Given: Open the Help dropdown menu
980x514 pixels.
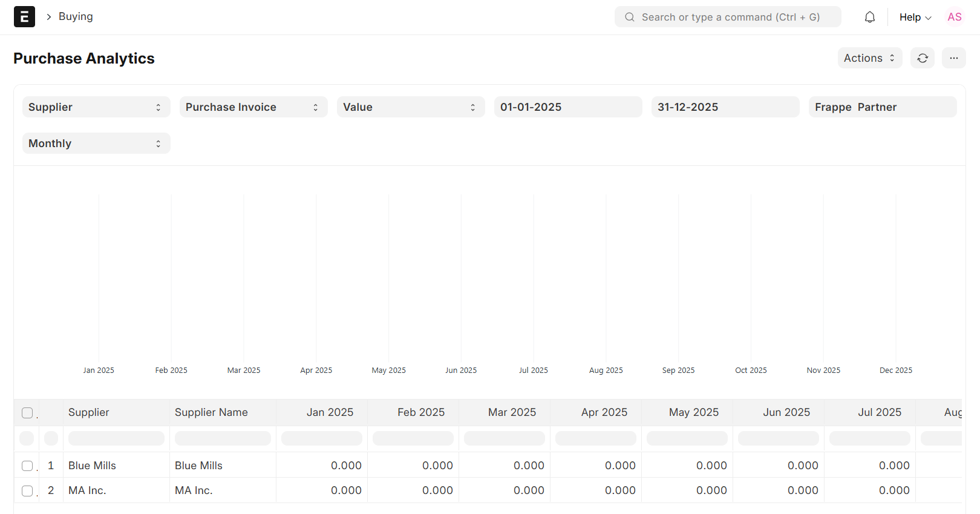Looking at the screenshot, I should (x=915, y=17).
